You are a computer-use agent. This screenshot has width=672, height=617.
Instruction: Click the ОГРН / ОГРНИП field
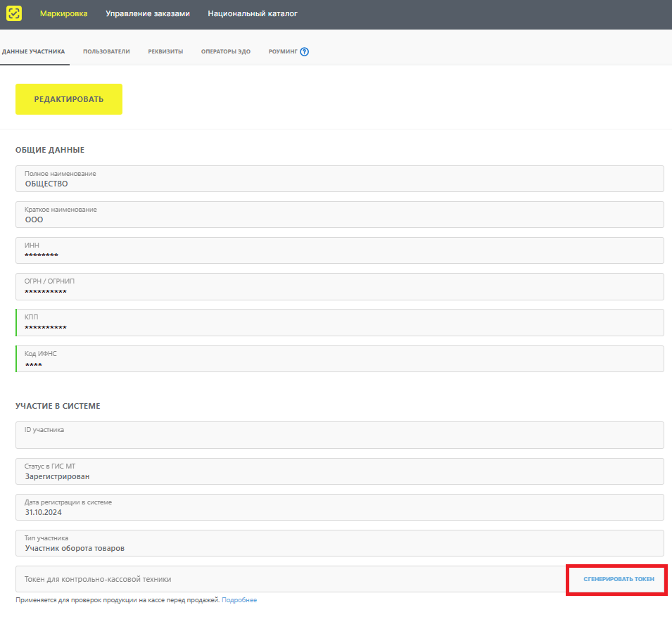[x=339, y=286]
